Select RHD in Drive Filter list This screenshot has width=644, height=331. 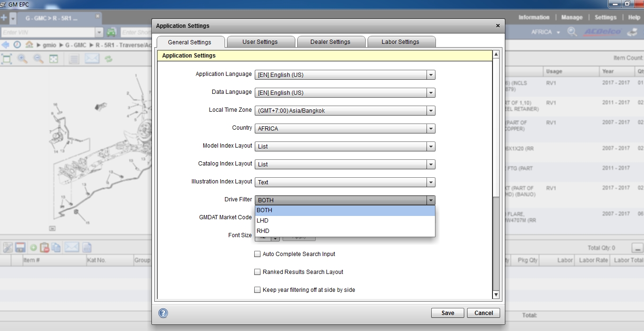(x=345, y=231)
